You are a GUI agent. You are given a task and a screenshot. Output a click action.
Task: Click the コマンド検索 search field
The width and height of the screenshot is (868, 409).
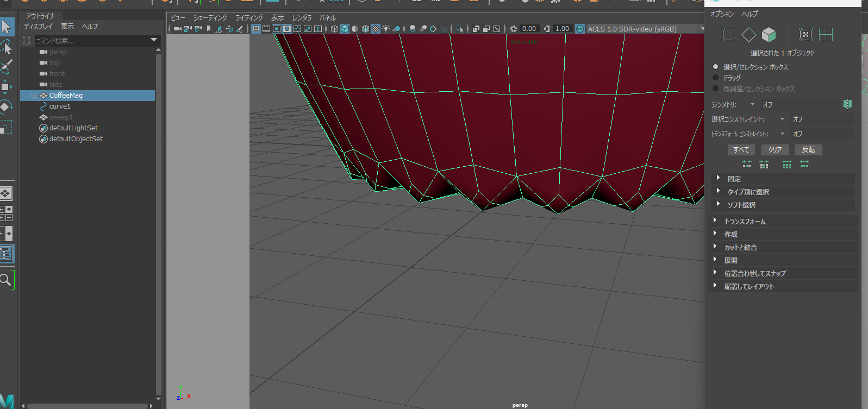(x=90, y=41)
